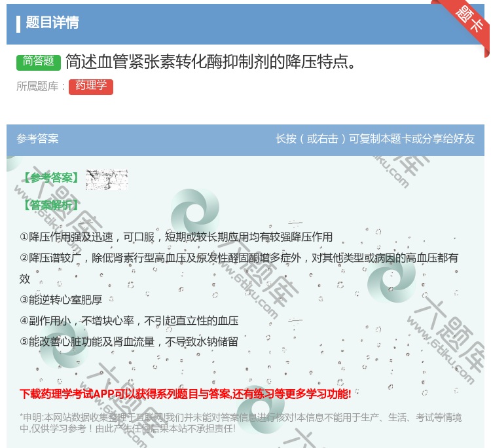Select answer line ②降压谱较广
Image resolution: width=491 pixels, height=448 pixels.
[239, 268]
